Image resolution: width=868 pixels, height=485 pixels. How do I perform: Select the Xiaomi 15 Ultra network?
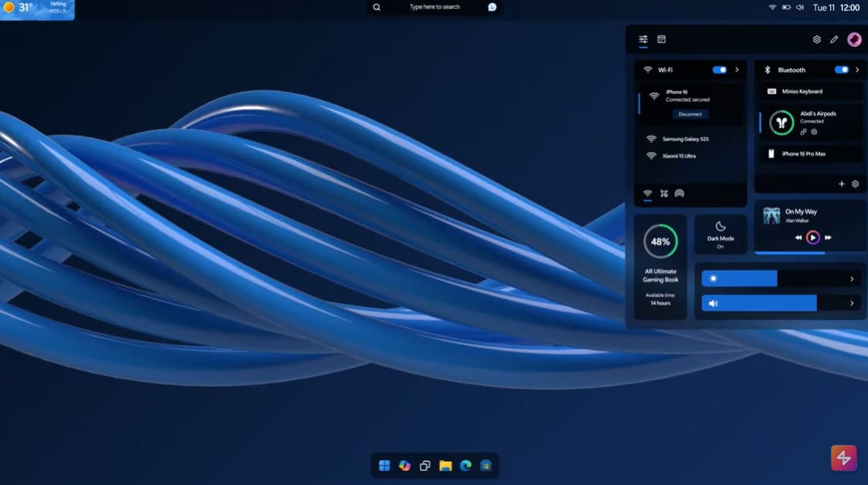click(687, 156)
